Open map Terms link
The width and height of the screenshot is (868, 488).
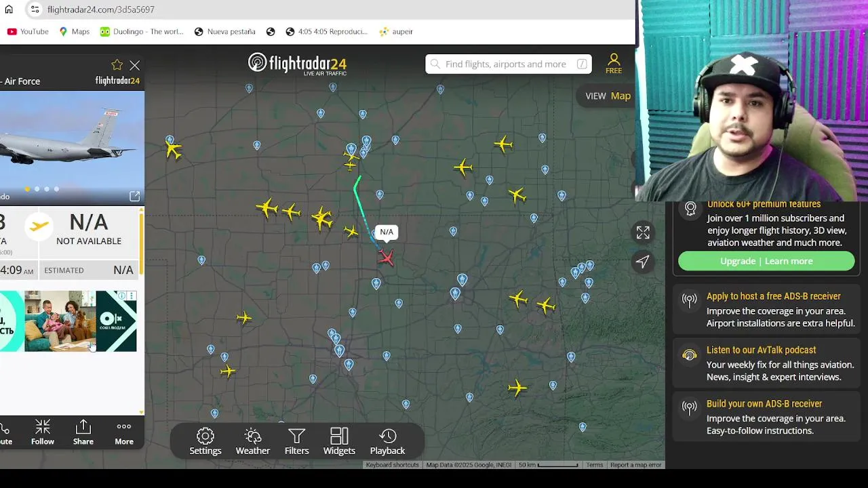(595, 465)
